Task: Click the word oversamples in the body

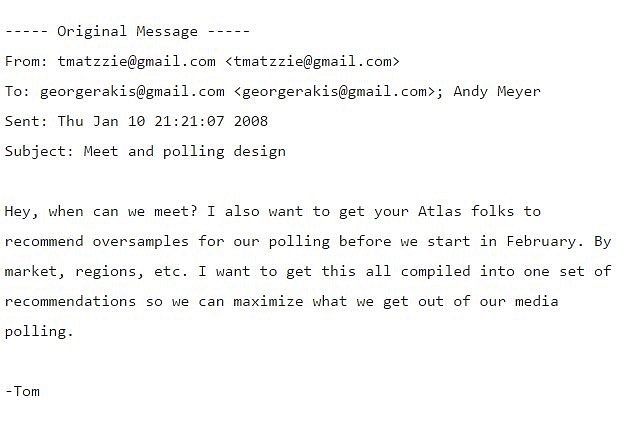Action: pos(141,242)
